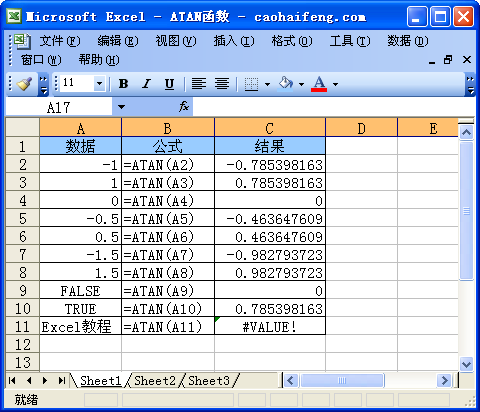Select header cell 结果
Viewport: 480px width, 412px height.
pyautogui.click(x=270, y=146)
